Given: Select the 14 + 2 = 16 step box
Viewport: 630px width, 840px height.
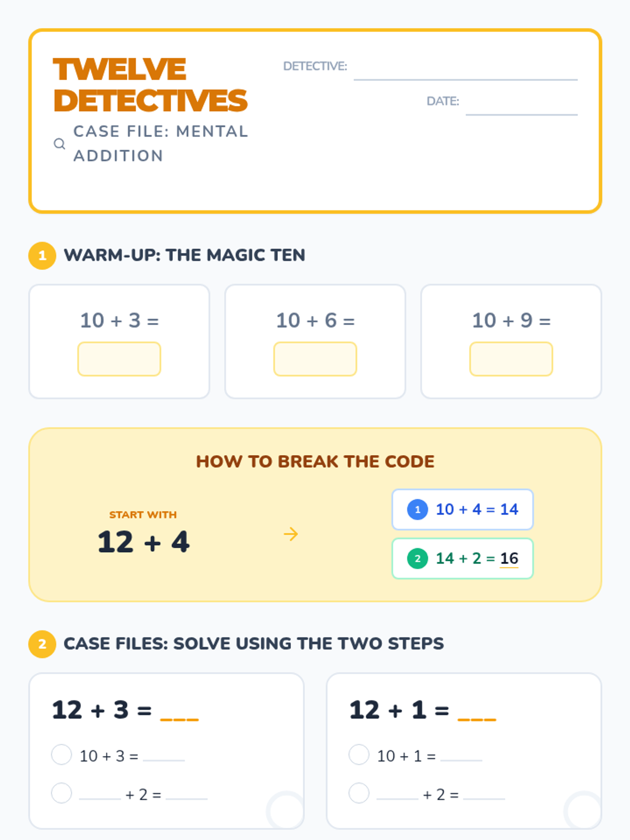Looking at the screenshot, I should (x=463, y=559).
